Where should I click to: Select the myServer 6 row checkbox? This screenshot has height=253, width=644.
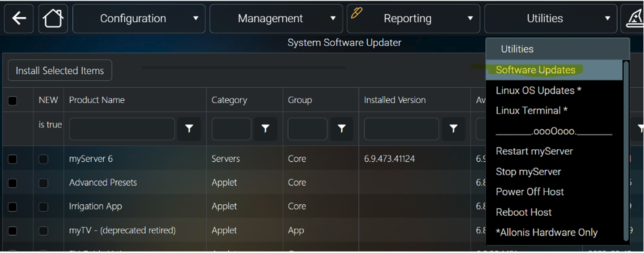(12, 159)
